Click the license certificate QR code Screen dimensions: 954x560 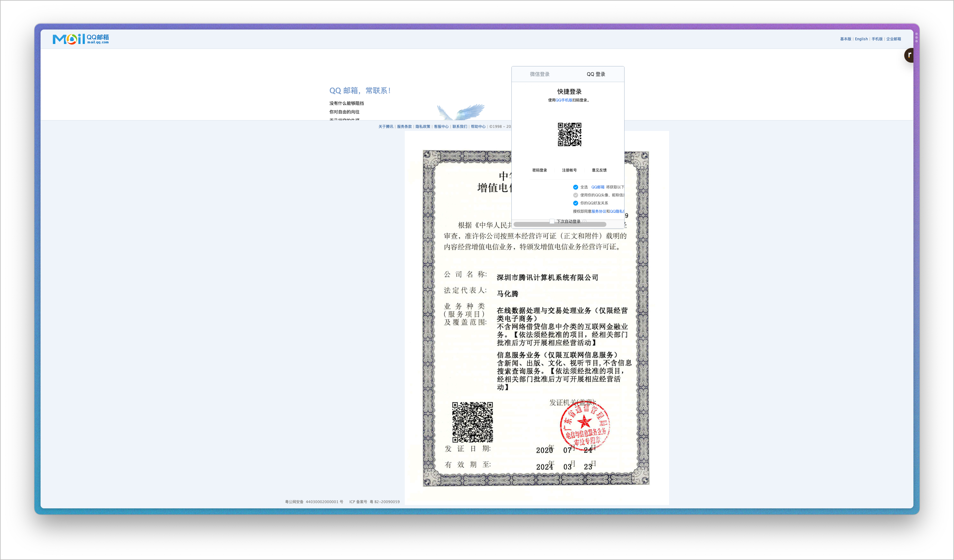tap(472, 422)
